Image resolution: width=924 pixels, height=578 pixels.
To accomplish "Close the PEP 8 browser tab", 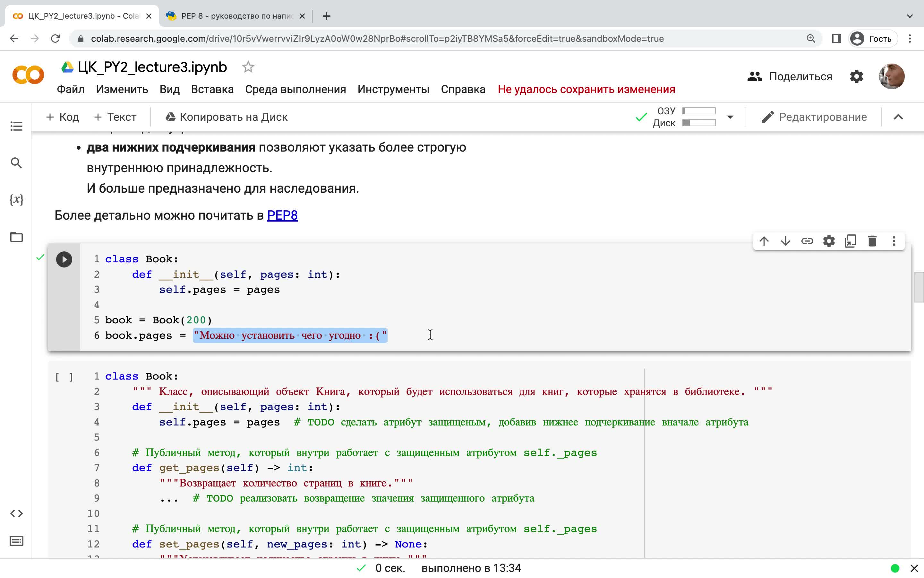I will 302,16.
